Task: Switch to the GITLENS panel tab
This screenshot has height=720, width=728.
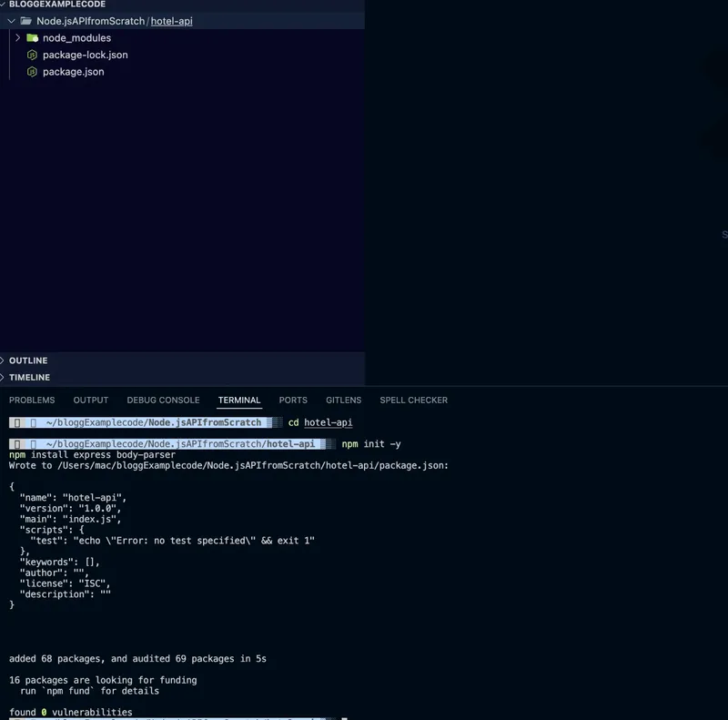Action: click(x=343, y=400)
